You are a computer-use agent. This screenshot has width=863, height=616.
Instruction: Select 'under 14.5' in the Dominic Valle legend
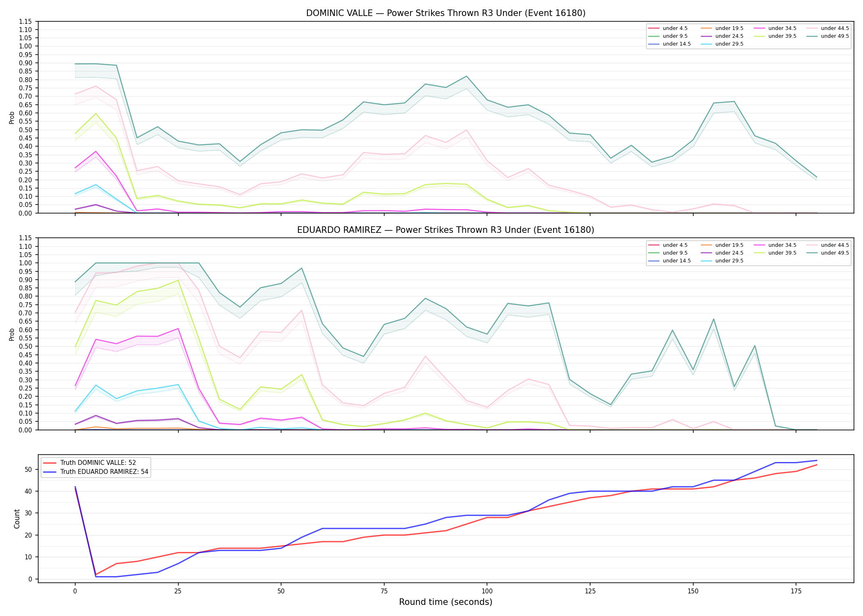pos(676,44)
